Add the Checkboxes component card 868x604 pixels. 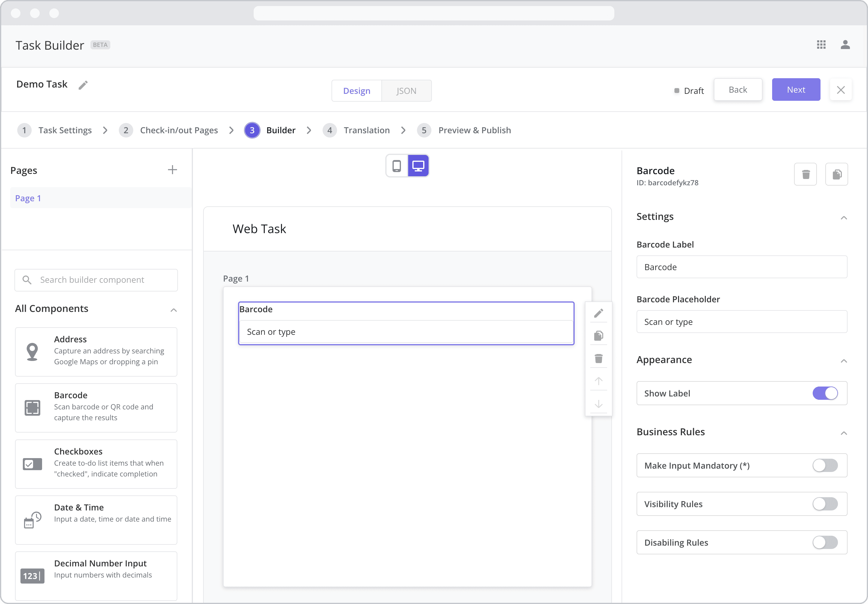tap(96, 464)
